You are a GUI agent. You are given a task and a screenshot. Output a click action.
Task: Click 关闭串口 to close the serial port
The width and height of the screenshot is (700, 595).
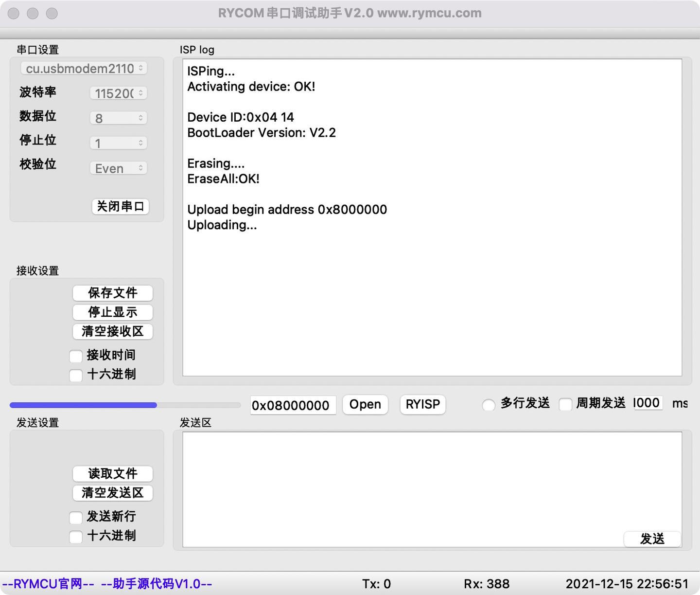pos(120,206)
